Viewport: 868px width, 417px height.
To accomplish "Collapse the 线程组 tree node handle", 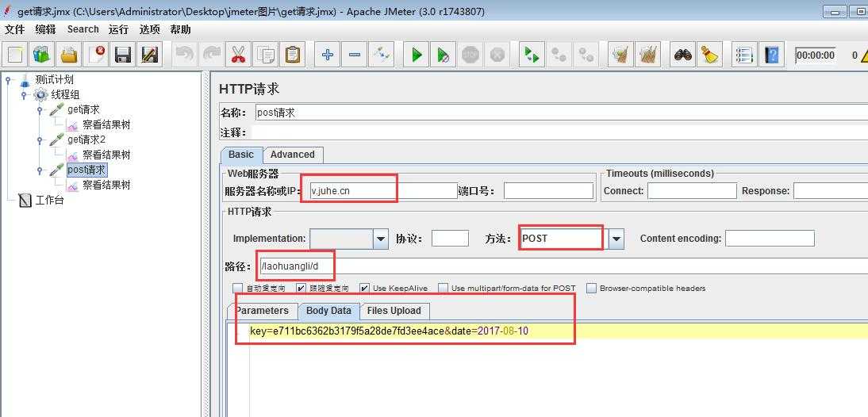I will (24, 95).
